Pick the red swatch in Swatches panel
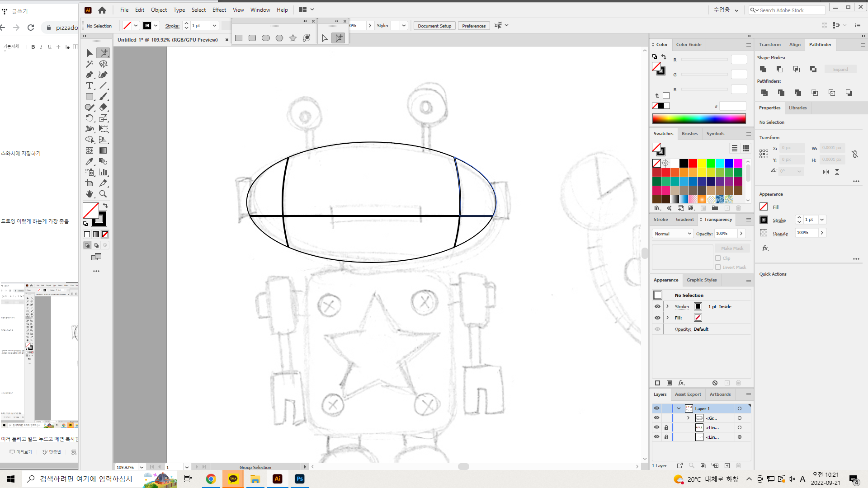The image size is (868, 488). click(x=693, y=163)
